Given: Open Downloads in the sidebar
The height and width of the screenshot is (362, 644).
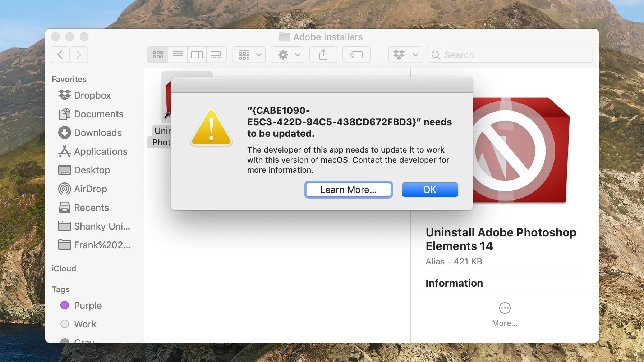Looking at the screenshot, I should pos(90,132).
